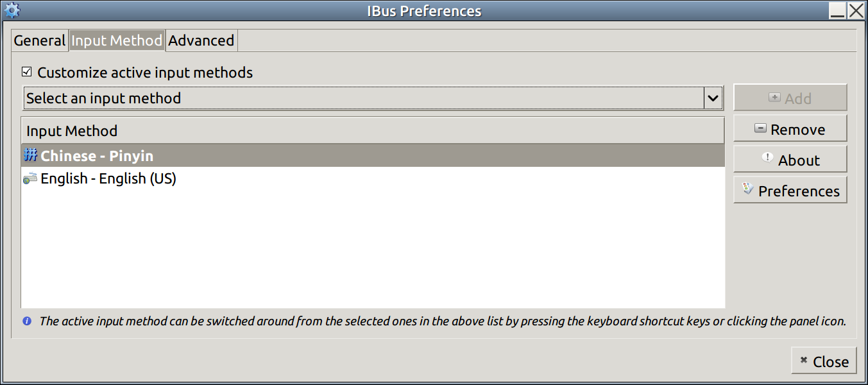Click the Input Method column header
Viewport: 868px width, 385px height.
point(373,131)
